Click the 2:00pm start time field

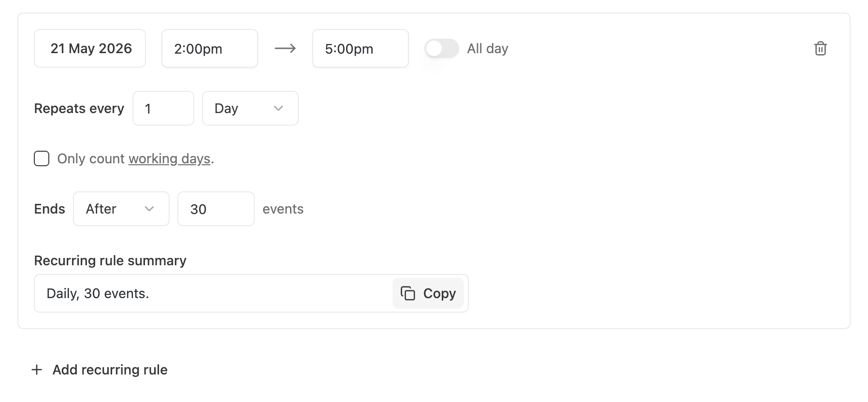tap(209, 48)
